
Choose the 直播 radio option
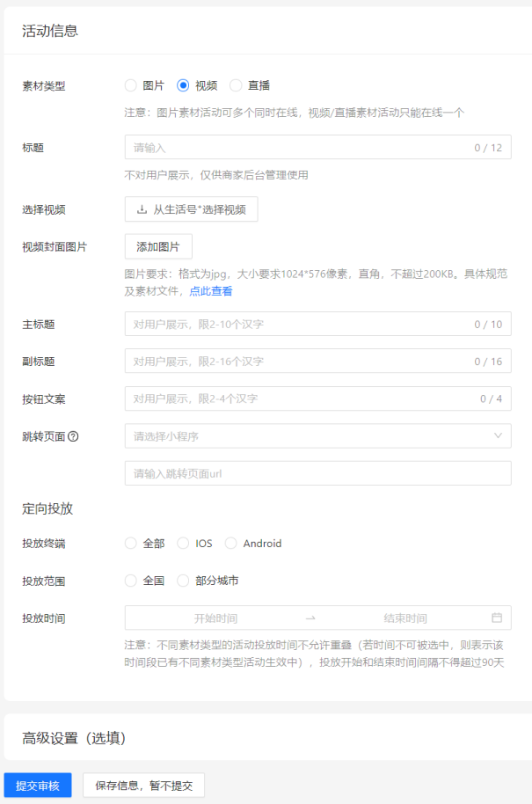coord(236,85)
